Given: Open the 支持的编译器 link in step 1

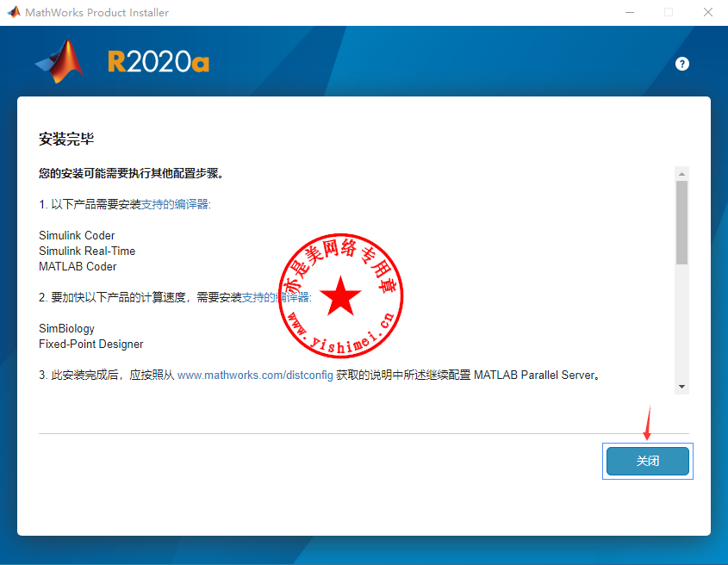Looking at the screenshot, I should tap(175, 204).
